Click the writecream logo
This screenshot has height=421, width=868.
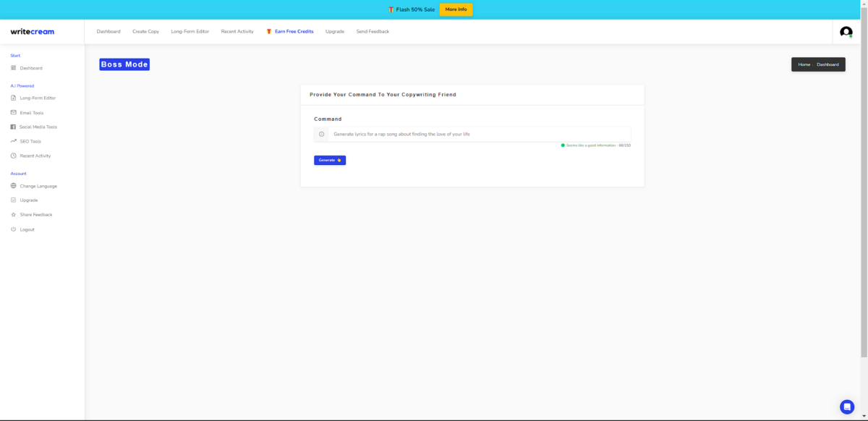point(33,32)
